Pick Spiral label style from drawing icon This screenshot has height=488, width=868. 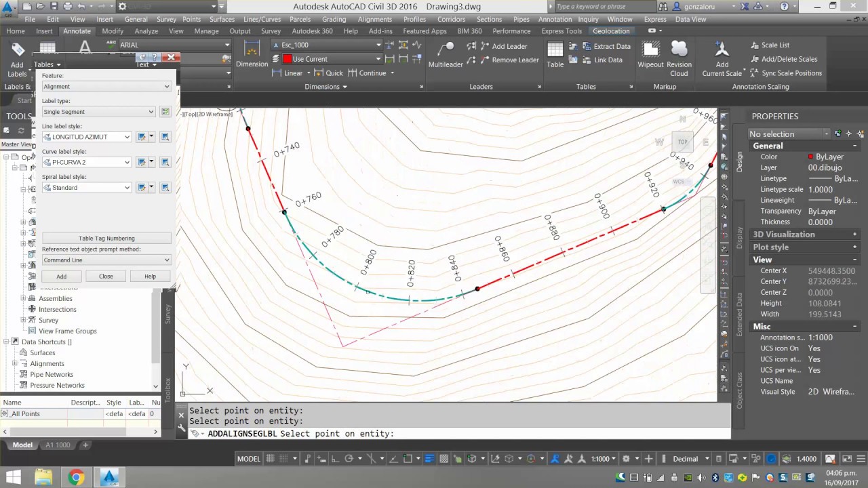(x=165, y=188)
